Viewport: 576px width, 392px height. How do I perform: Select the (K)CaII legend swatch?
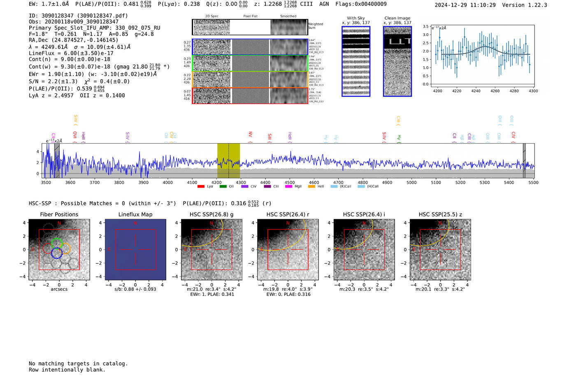tap(334, 186)
